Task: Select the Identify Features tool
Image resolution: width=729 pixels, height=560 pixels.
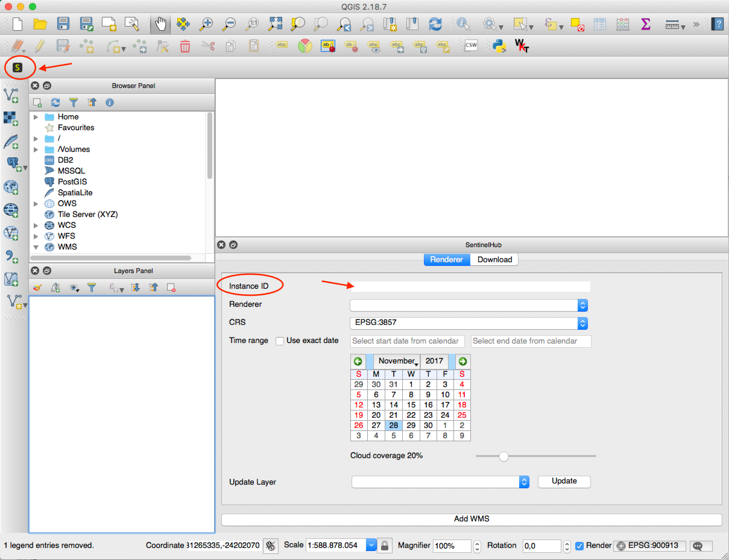Action: [463, 24]
